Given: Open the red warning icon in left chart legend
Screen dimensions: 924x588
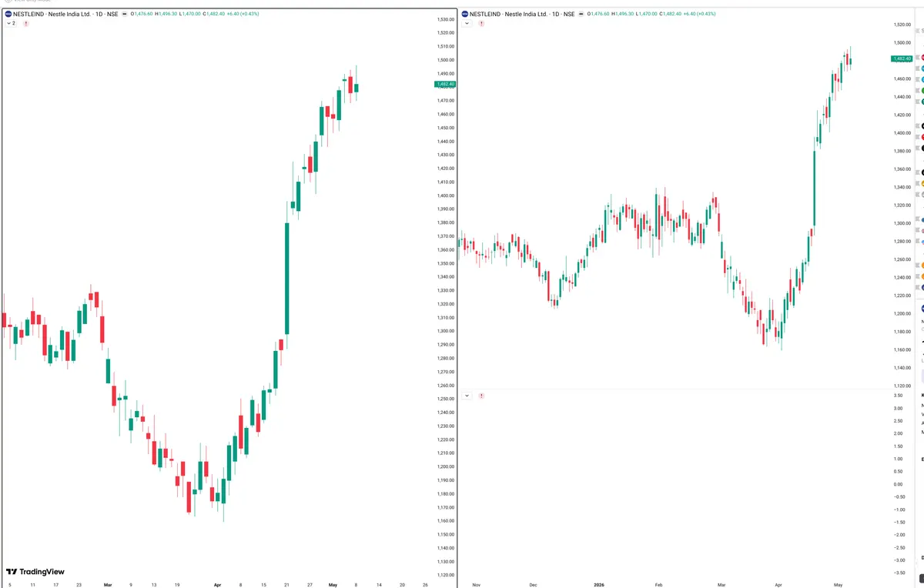Looking at the screenshot, I should [x=26, y=24].
